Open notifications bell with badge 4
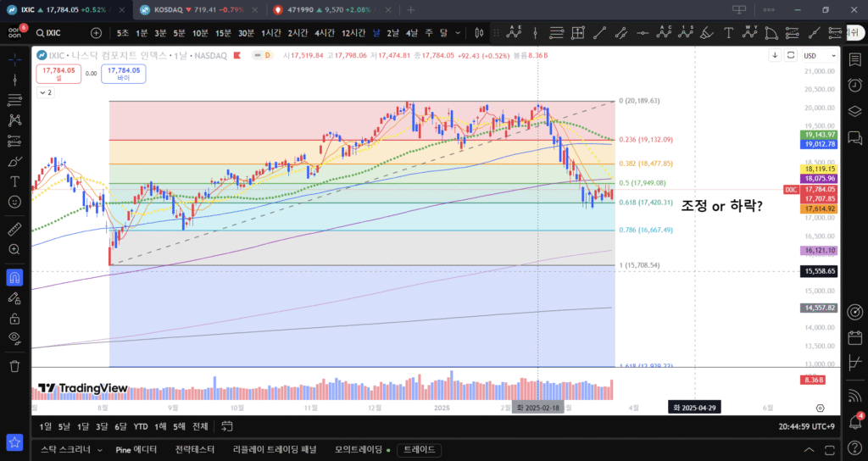This screenshot has width=868, height=461. [854, 423]
